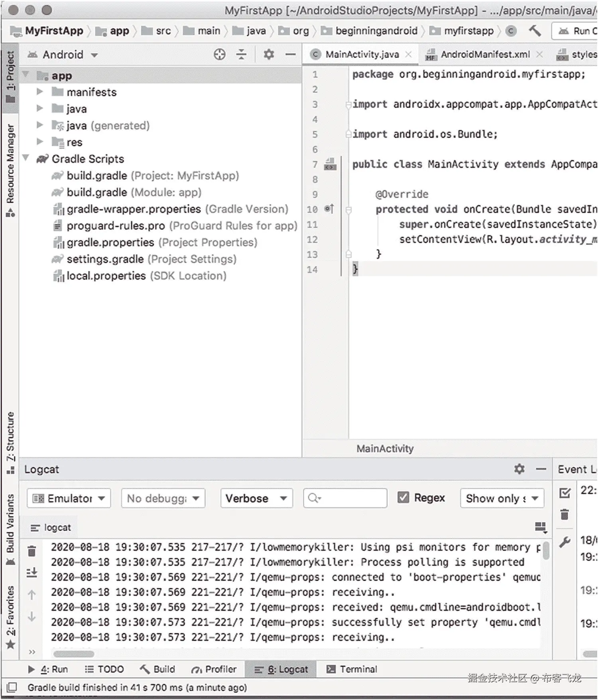Fold the onCreate method at line 10
598x700 pixels.
pos(348,210)
